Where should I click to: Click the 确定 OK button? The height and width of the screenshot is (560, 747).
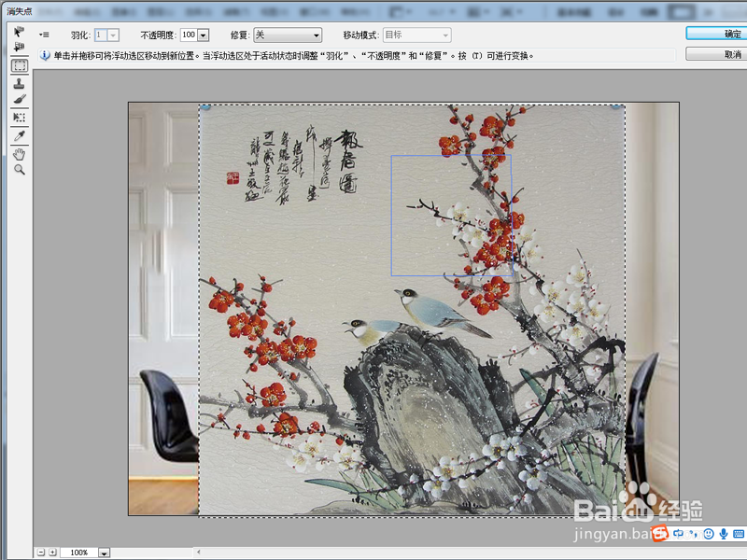coord(716,34)
